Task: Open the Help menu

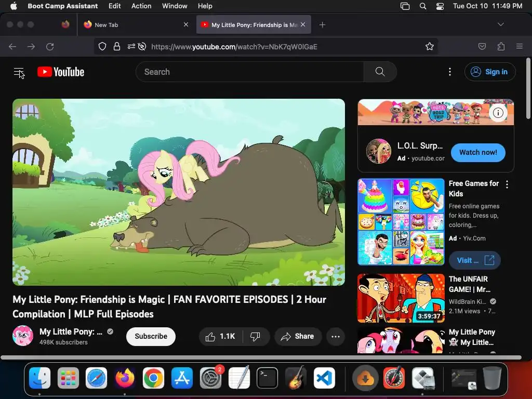Action: tap(205, 6)
